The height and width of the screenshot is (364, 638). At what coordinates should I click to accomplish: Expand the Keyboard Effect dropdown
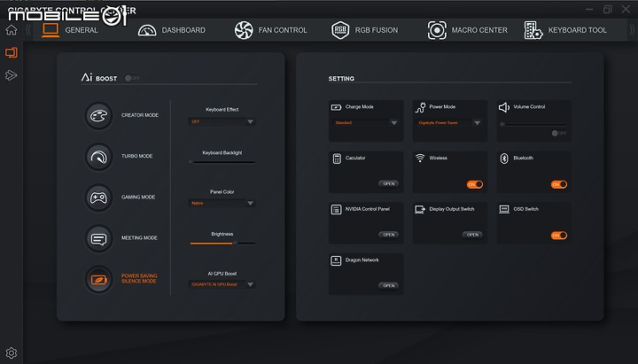pos(222,121)
